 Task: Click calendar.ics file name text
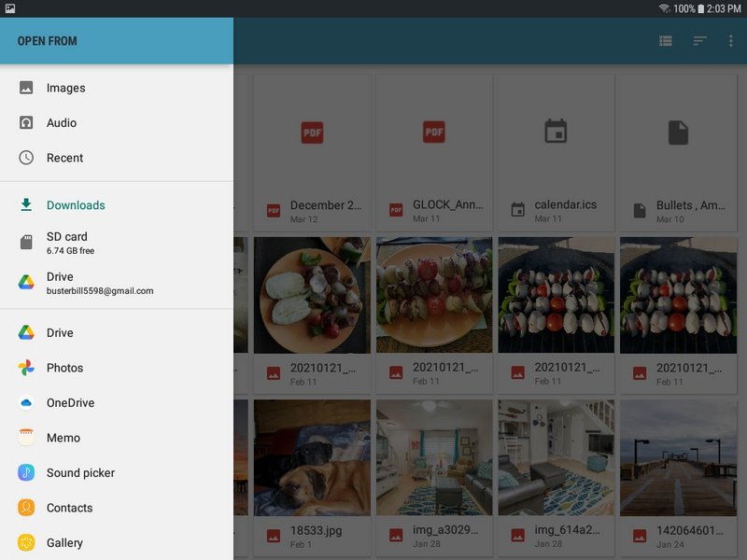pos(566,204)
